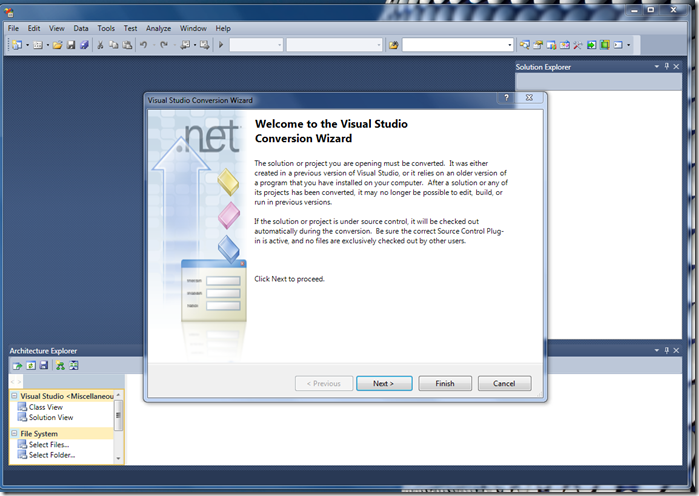Image resolution: width=699 pixels, height=496 pixels.
Task: Open the Architecture Explorer window position dropdown
Action: pos(657,350)
